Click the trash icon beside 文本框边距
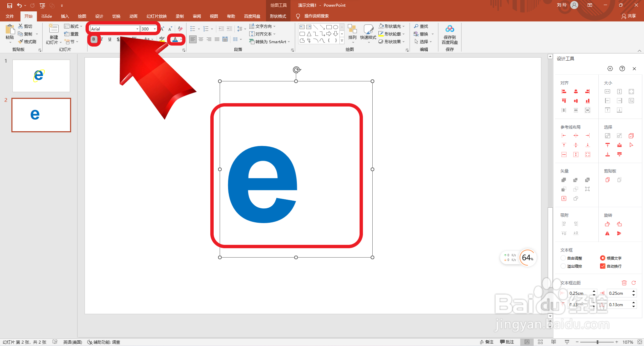Screen dimensions: 644x346 [x=624, y=283]
